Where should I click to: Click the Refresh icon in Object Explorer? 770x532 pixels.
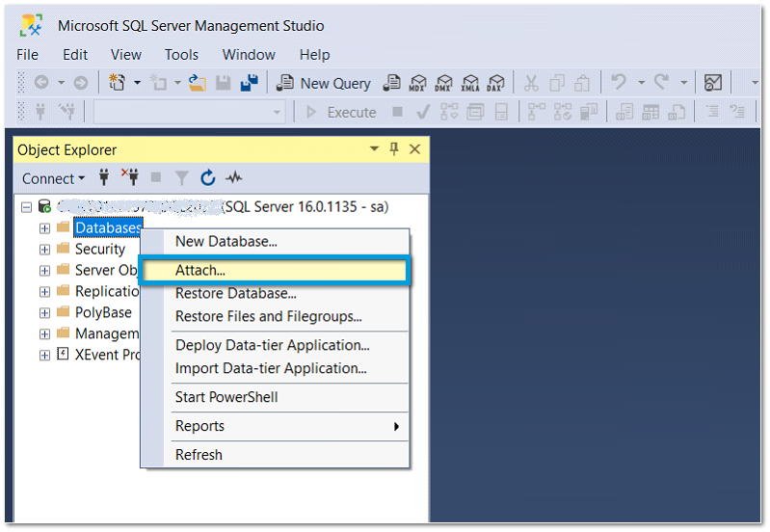click(207, 178)
